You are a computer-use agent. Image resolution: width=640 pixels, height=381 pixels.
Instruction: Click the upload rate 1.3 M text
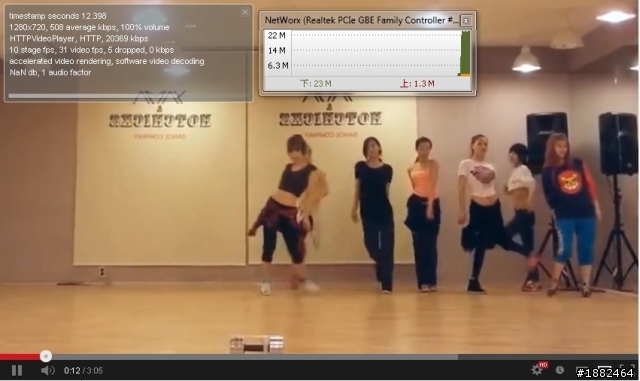click(417, 84)
